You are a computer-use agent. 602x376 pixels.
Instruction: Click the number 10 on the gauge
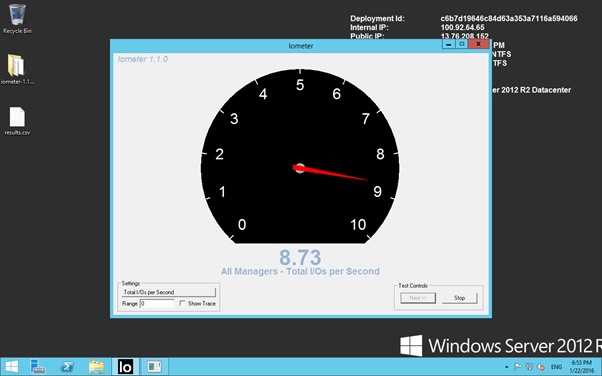click(358, 225)
